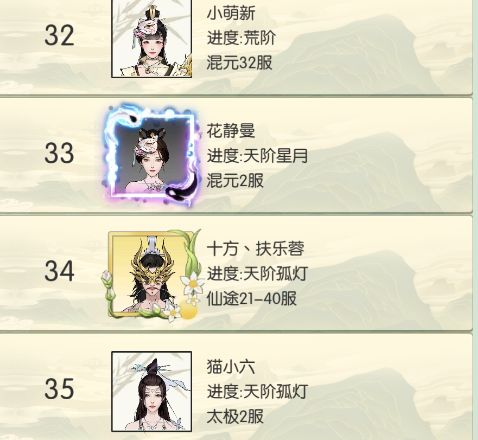Select player name 猫小六
Viewport: 478px width, 440px height.
click(231, 366)
